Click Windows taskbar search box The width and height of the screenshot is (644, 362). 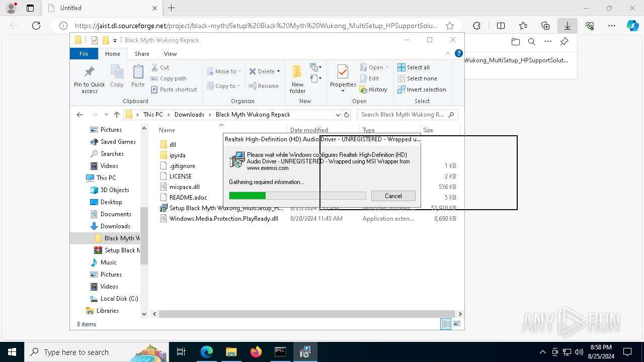coord(96,352)
